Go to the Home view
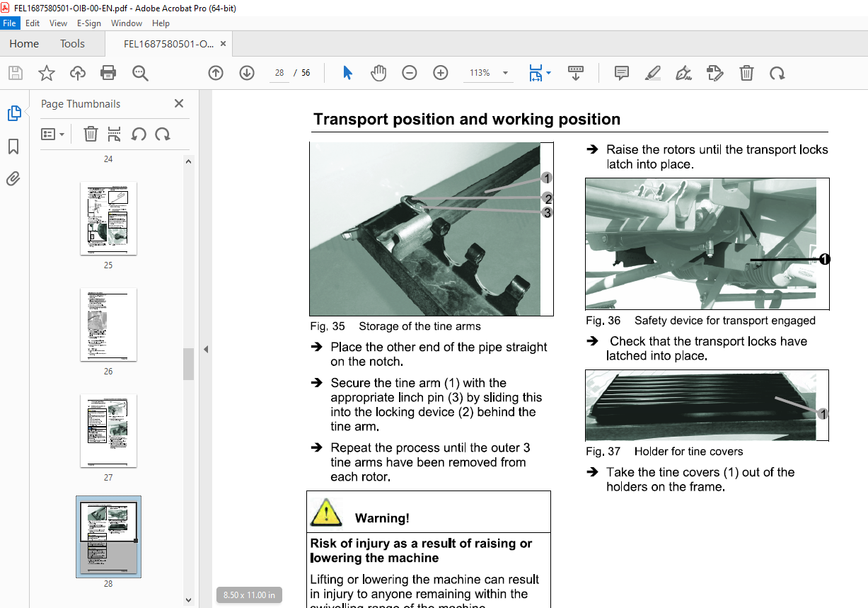The width and height of the screenshot is (868, 608). point(24,44)
